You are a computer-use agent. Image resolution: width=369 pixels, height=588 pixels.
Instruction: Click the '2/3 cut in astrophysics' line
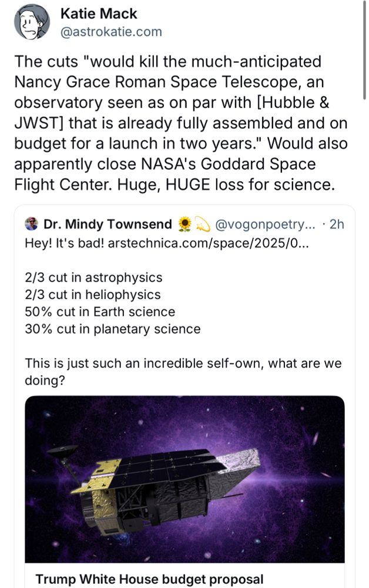(x=93, y=278)
